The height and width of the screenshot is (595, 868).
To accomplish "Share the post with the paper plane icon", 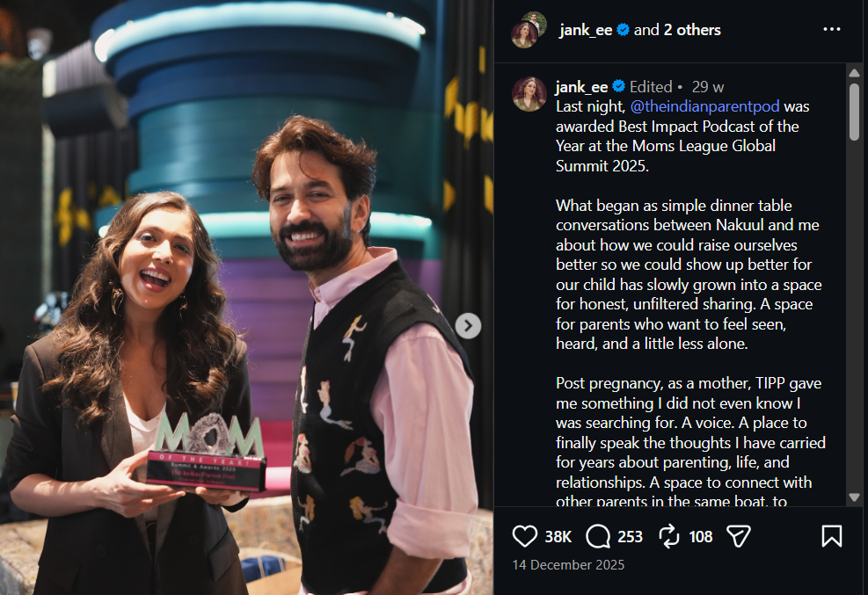I will click(x=739, y=536).
